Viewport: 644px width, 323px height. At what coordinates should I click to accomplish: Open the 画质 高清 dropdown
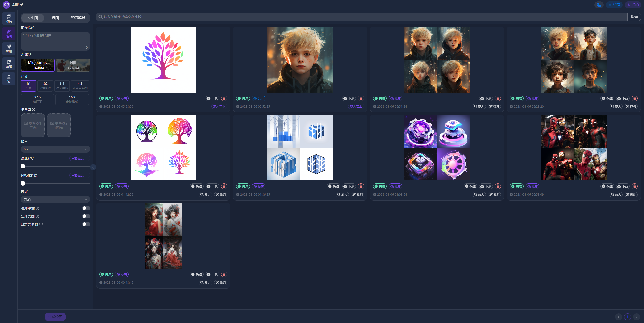click(x=55, y=199)
